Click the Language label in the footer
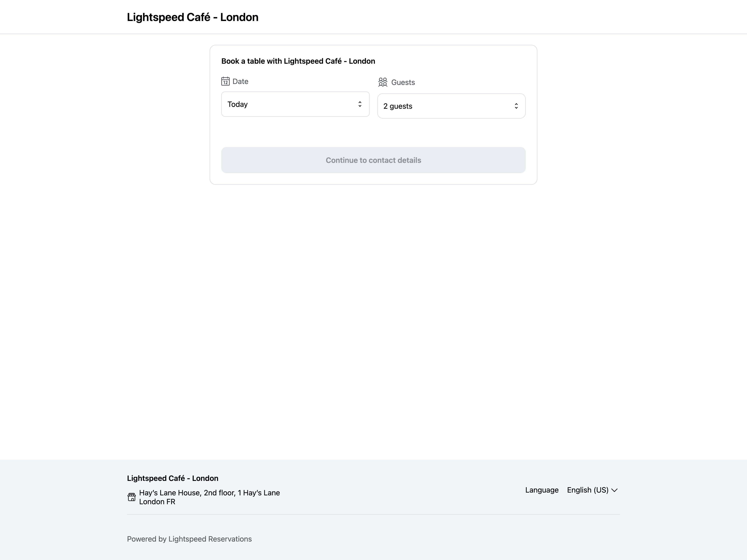Image resolution: width=747 pixels, height=560 pixels. (x=542, y=490)
